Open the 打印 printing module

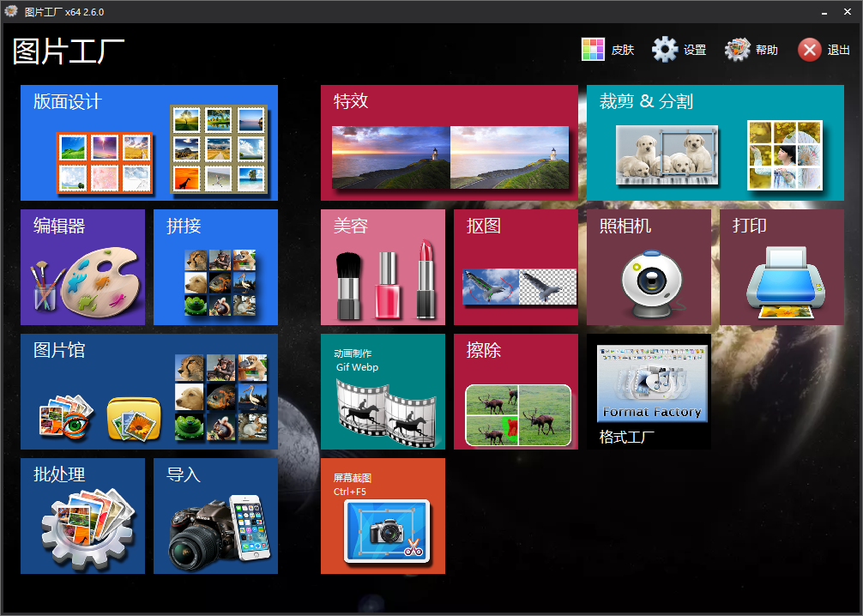782,267
